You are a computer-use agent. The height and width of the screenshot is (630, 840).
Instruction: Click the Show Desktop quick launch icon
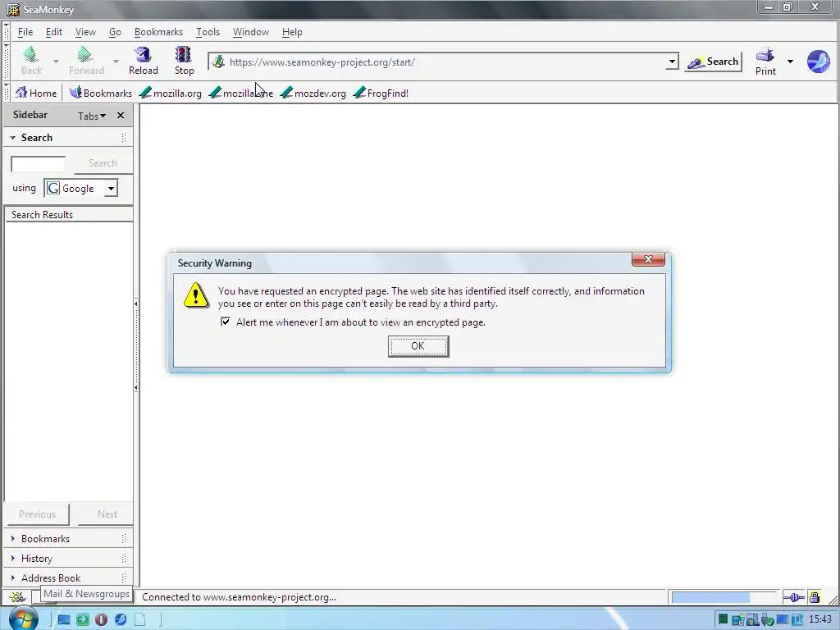point(64,620)
